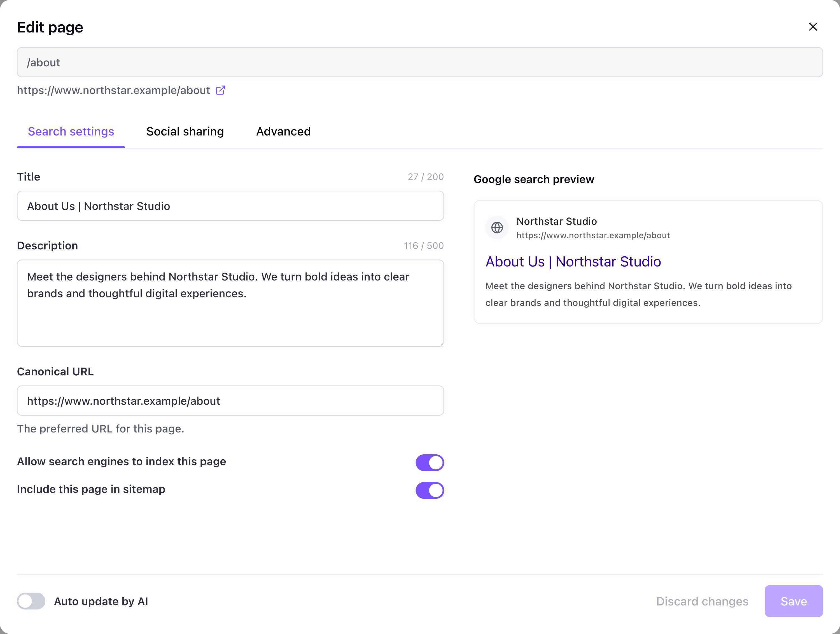Image resolution: width=840 pixels, height=634 pixels.
Task: Click the Save button
Action: [793, 601]
